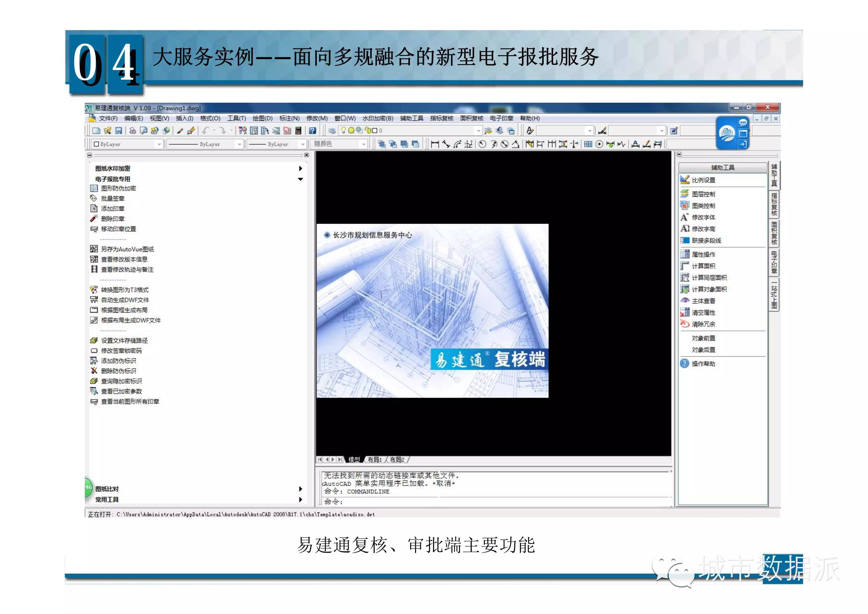Open the calculator icon in toolbar
The height and width of the screenshot is (614, 868).
(299, 131)
